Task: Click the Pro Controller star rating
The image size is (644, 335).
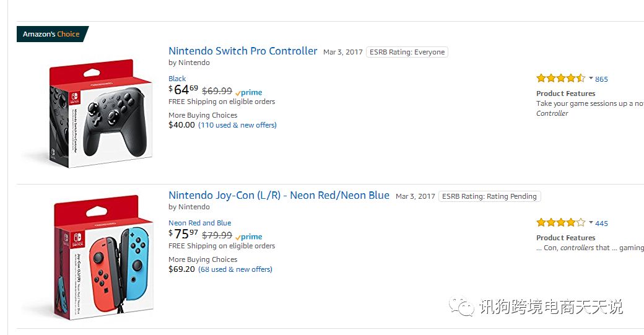Action: tap(560, 79)
